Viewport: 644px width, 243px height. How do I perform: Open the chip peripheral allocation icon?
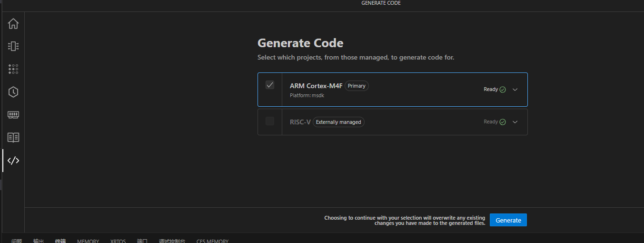(13, 46)
